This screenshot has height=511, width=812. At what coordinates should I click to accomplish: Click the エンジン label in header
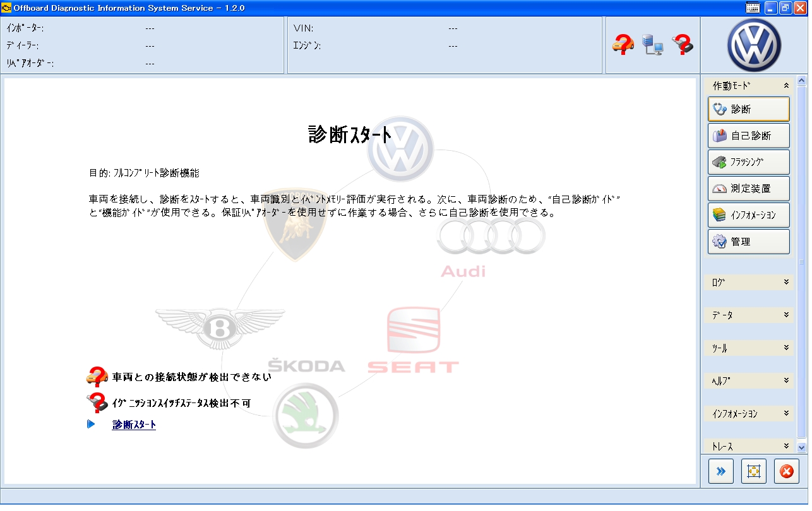[x=307, y=45]
